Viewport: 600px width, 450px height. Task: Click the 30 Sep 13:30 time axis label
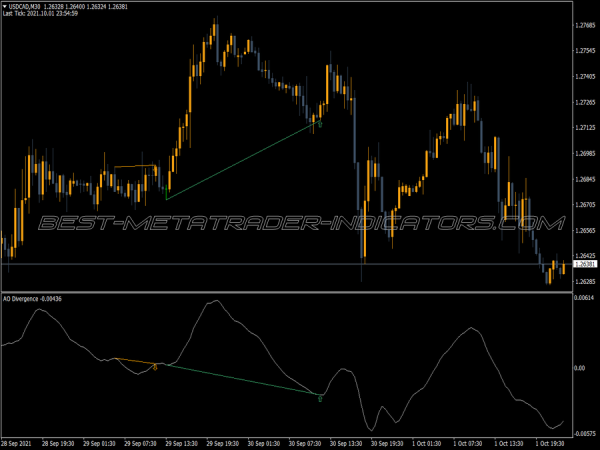(346, 443)
